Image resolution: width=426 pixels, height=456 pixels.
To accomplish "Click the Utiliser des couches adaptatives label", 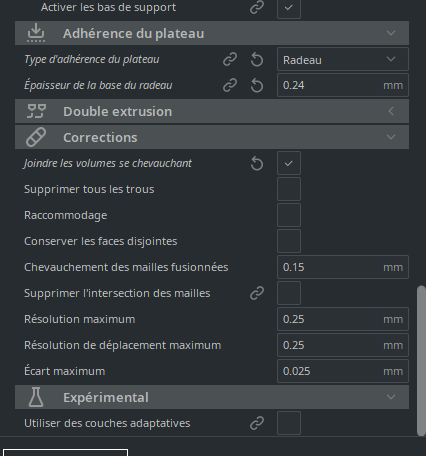I will pyautogui.click(x=107, y=423).
